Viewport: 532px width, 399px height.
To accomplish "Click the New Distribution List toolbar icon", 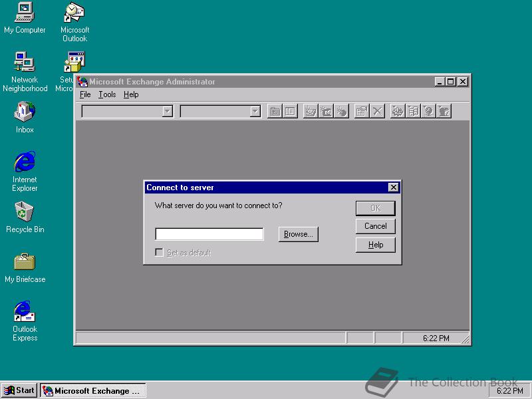I will [326, 111].
